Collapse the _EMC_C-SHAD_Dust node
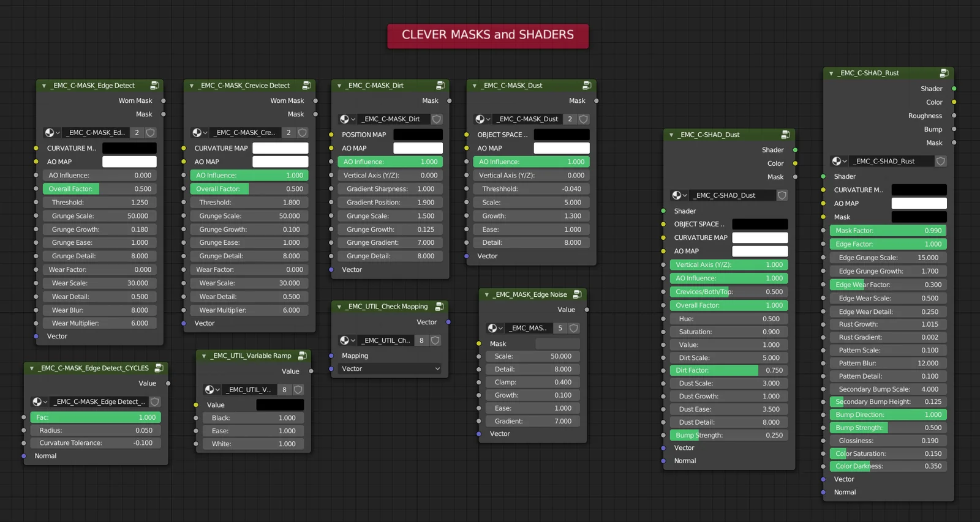This screenshot has width=980, height=522. (671, 135)
